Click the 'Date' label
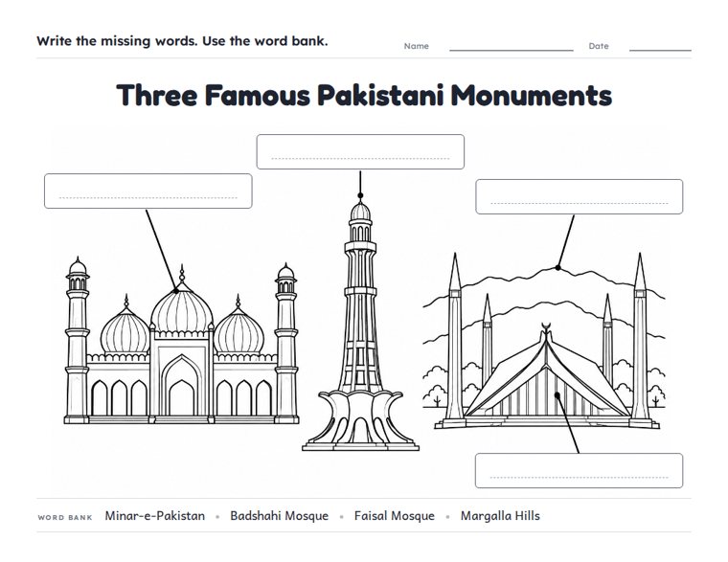 [599, 46]
